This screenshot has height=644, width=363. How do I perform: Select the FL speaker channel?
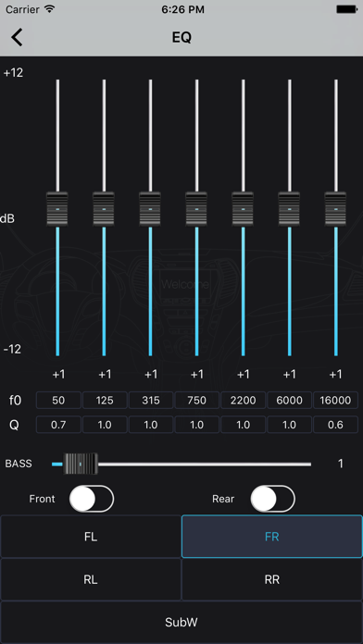[91, 537]
